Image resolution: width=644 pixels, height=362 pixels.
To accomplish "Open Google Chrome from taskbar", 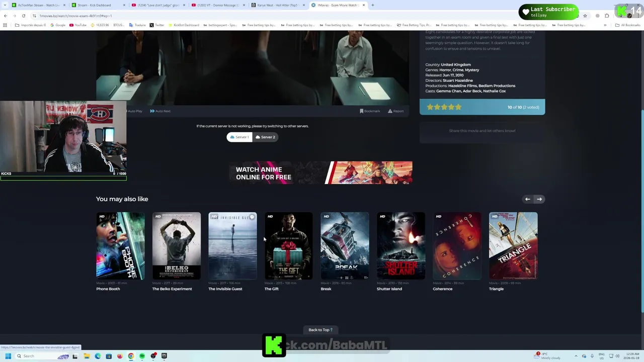I will [x=131, y=356].
